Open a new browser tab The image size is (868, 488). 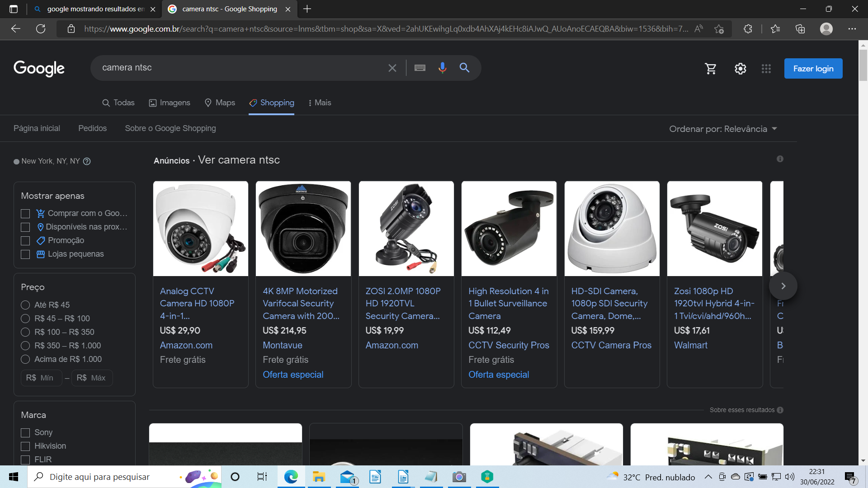pyautogui.click(x=307, y=9)
